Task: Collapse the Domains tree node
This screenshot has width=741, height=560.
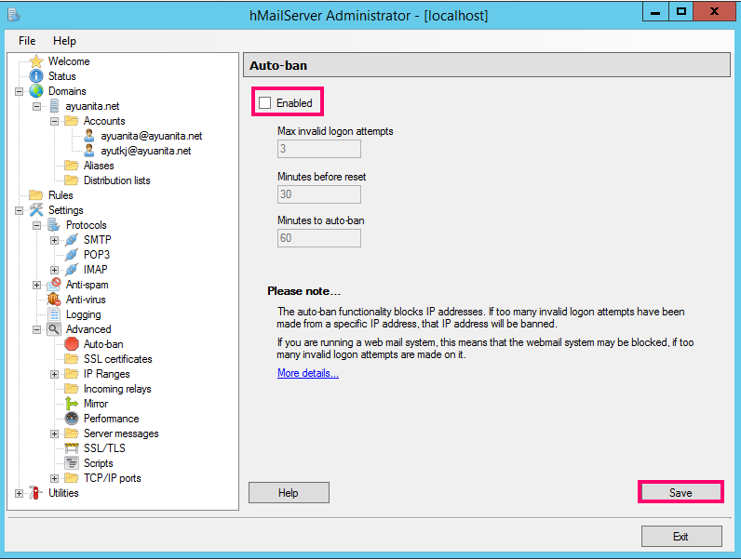Action: click(x=19, y=91)
